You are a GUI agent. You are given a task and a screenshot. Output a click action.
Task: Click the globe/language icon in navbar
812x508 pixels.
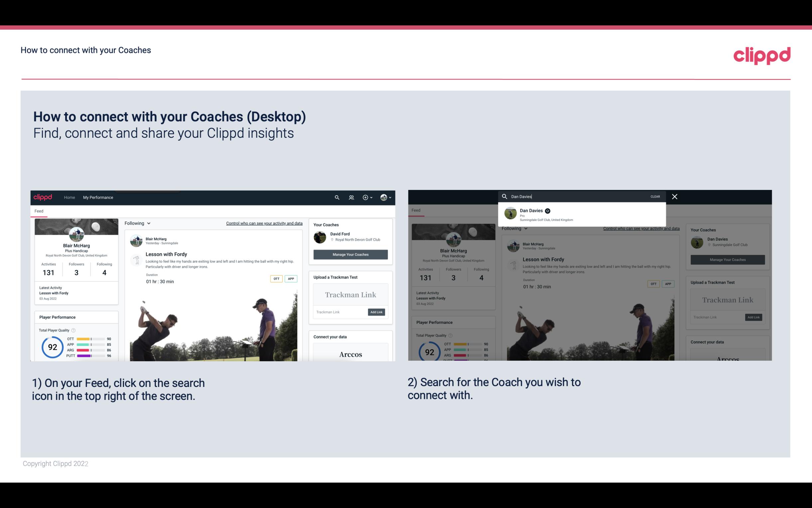(384, 197)
